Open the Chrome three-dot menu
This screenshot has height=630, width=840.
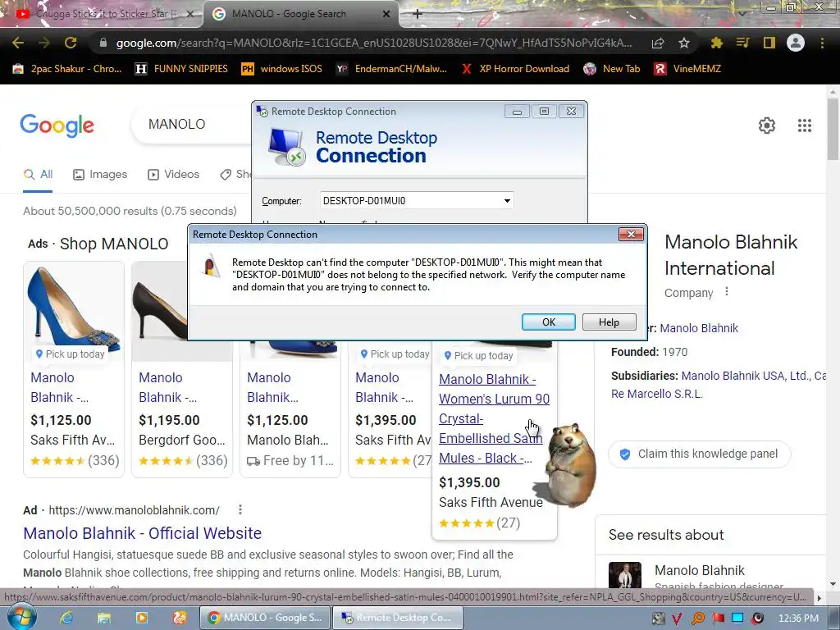[x=822, y=43]
